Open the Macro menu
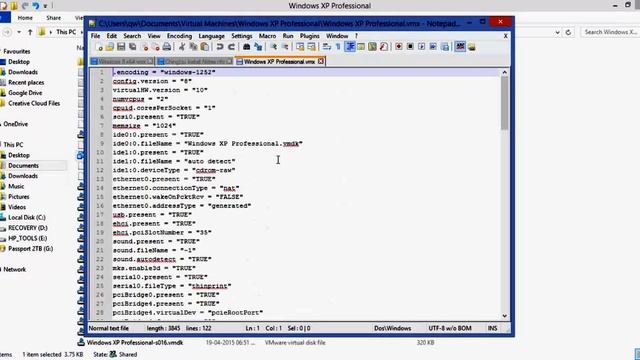This screenshot has height=360, width=640. (267, 36)
